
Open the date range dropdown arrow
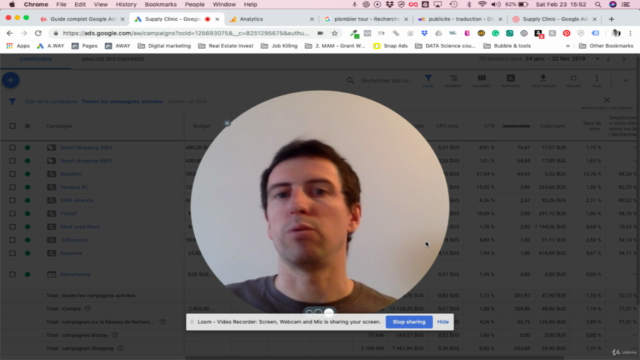(x=598, y=59)
